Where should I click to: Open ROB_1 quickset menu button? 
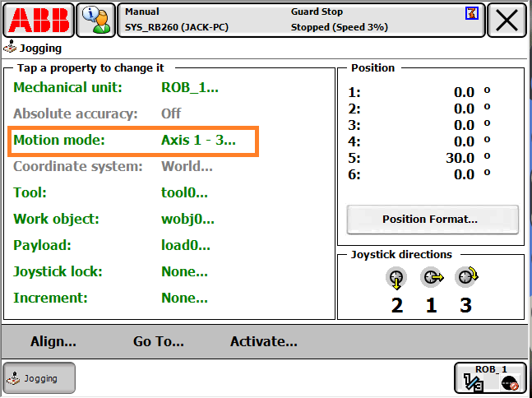point(490,378)
